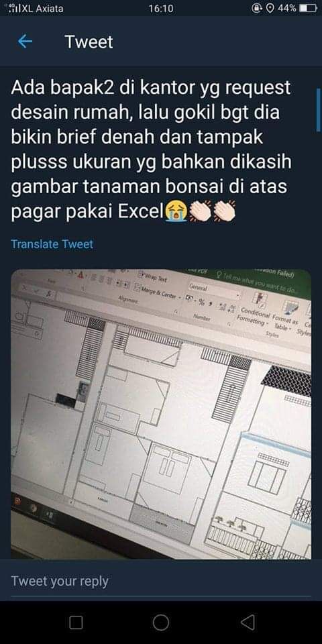Tap the Android home circle button
This screenshot has height=644, width=322.
[x=161, y=623]
